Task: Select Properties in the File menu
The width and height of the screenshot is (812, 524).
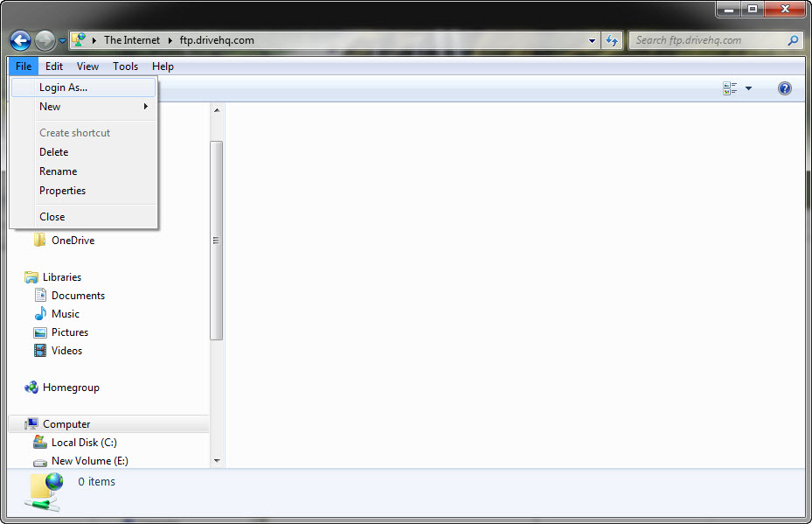Action: [x=62, y=191]
